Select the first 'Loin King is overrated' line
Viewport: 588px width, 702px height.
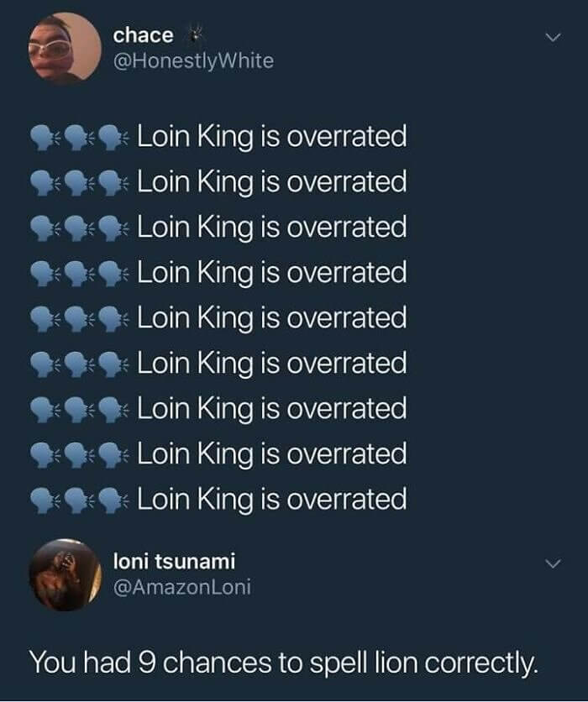coord(273,137)
